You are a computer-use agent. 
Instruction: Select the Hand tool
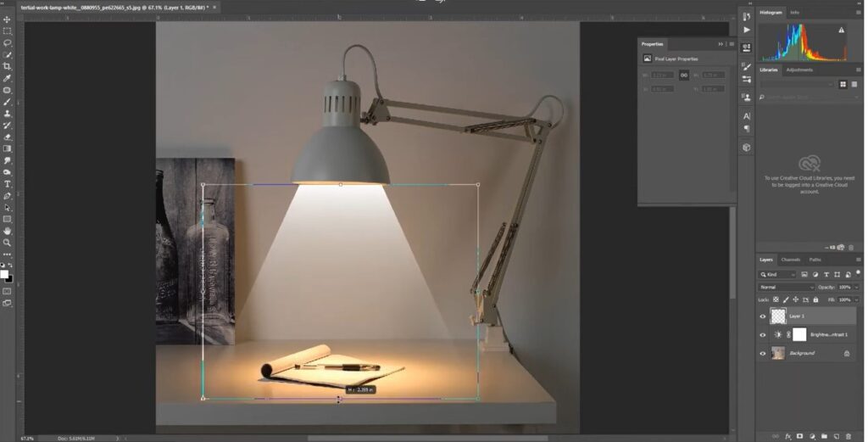coord(8,231)
